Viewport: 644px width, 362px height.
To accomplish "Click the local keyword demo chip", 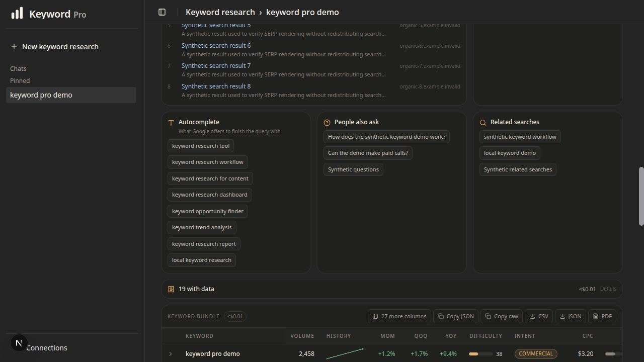I will click(510, 153).
